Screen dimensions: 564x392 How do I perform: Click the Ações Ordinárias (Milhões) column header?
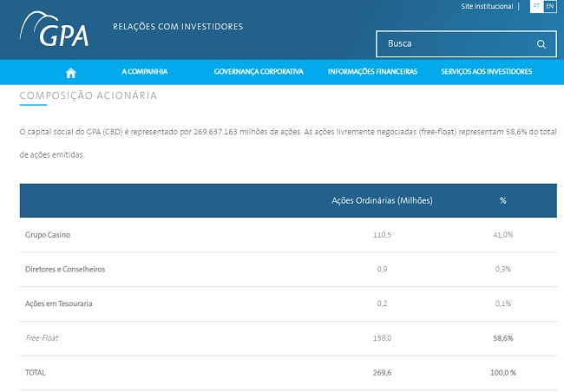tap(382, 200)
